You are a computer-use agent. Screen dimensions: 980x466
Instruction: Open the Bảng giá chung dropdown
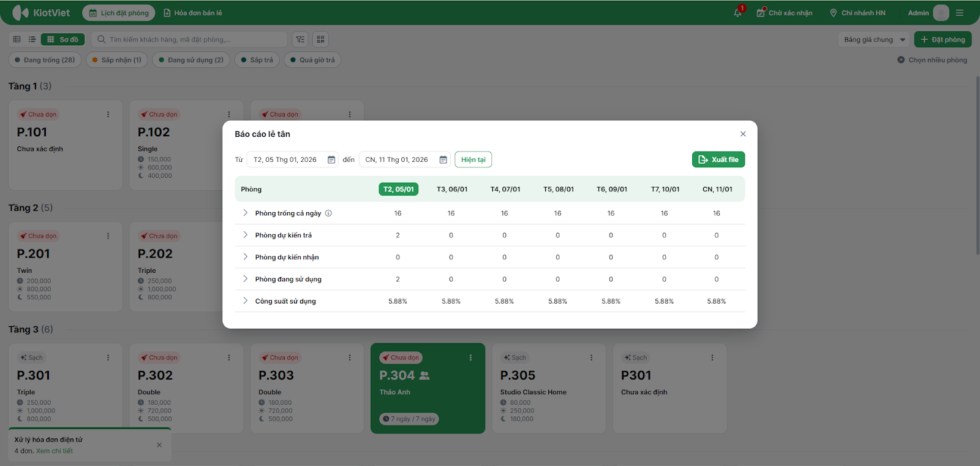pos(874,40)
